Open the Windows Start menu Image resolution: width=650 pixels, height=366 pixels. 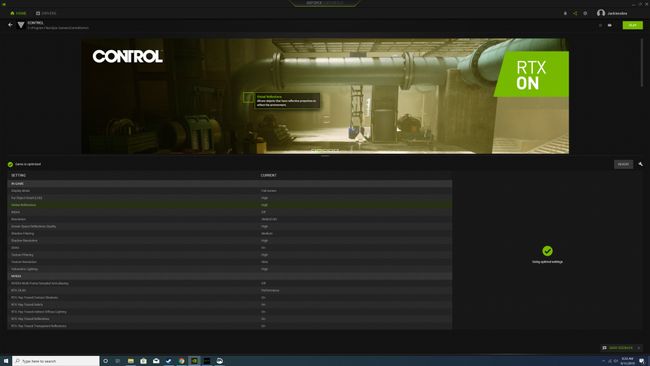coord(6,361)
